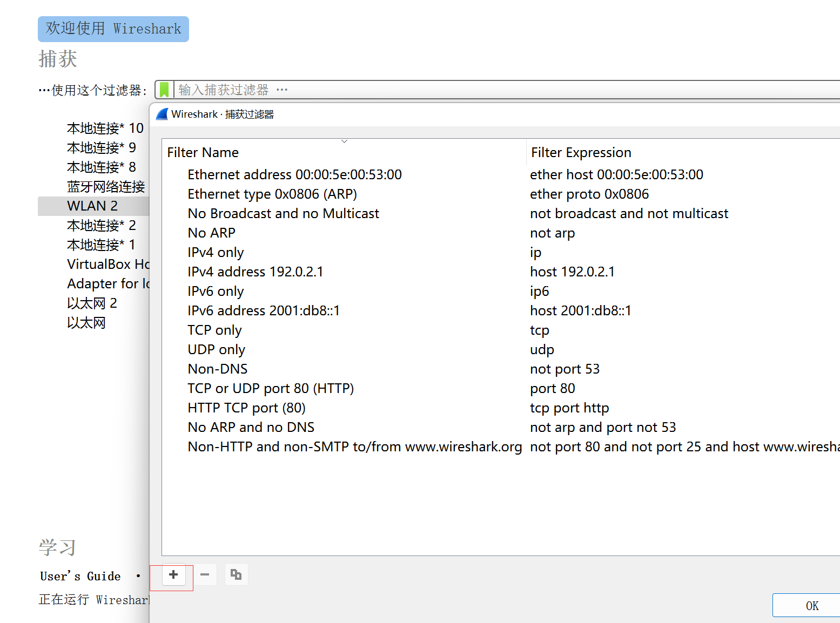Screen dimensions: 840x623
Task: Select the WLAN 2 interface
Action: click(x=93, y=206)
